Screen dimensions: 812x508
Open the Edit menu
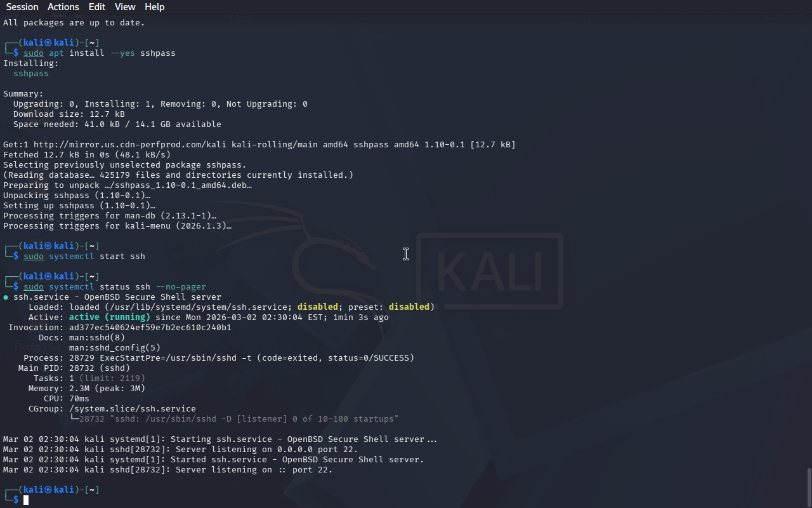(97, 7)
